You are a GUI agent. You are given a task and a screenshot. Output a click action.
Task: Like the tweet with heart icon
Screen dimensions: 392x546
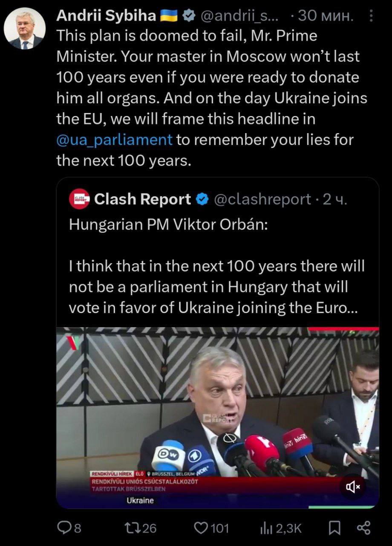coord(200,528)
